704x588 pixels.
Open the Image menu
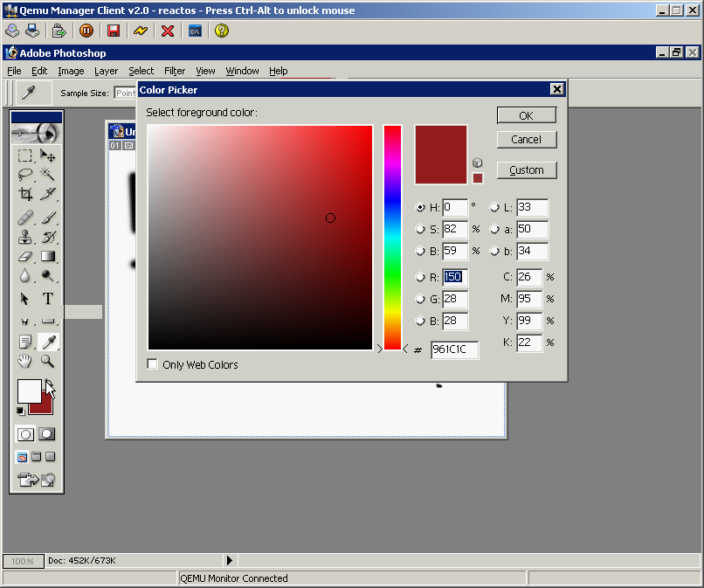pyautogui.click(x=71, y=71)
